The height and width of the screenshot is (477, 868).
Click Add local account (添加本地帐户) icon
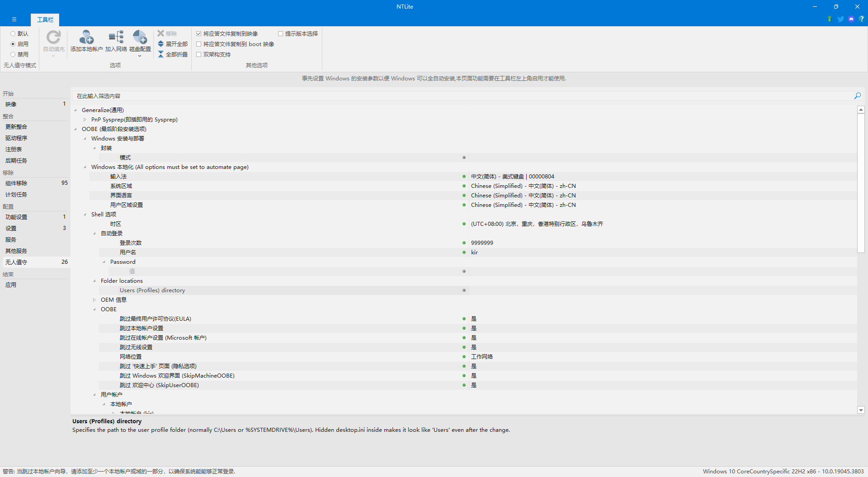[86, 37]
